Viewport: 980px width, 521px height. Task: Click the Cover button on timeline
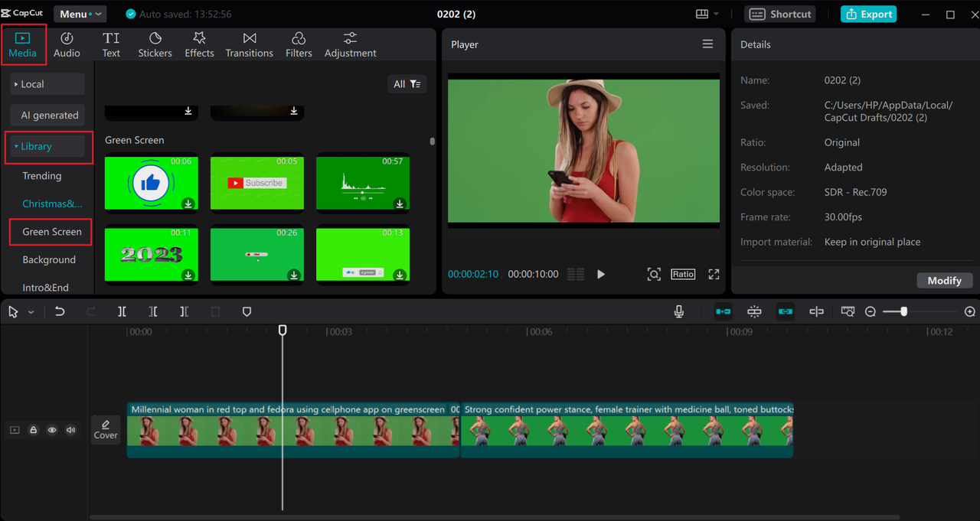coord(106,429)
